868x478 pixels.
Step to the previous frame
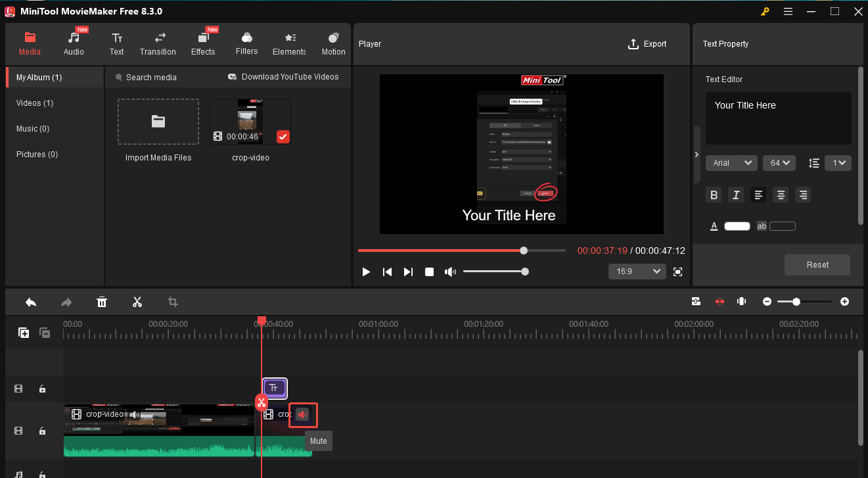tap(388, 272)
